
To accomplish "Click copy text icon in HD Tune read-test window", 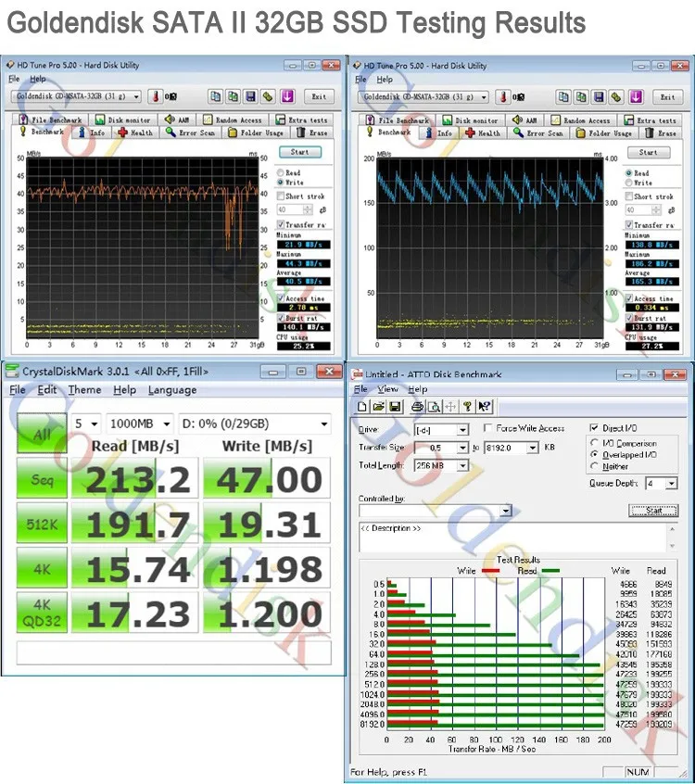I will 563,96.
